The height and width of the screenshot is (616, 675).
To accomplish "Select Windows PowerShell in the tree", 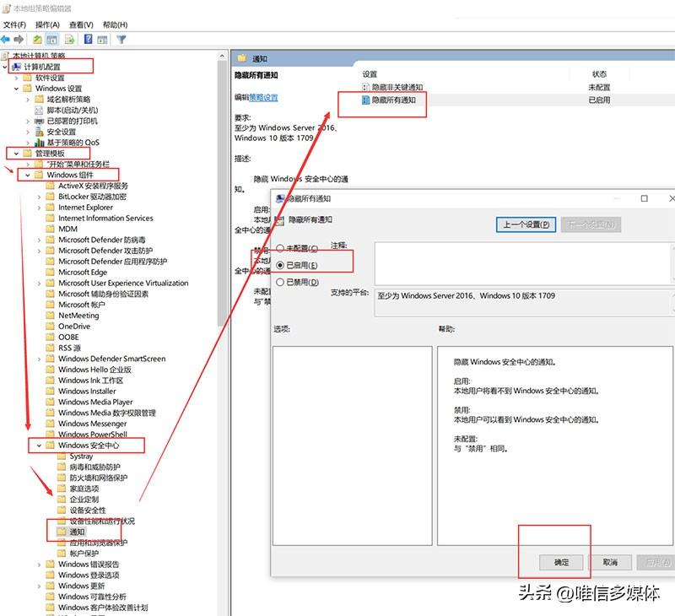I will (93, 435).
